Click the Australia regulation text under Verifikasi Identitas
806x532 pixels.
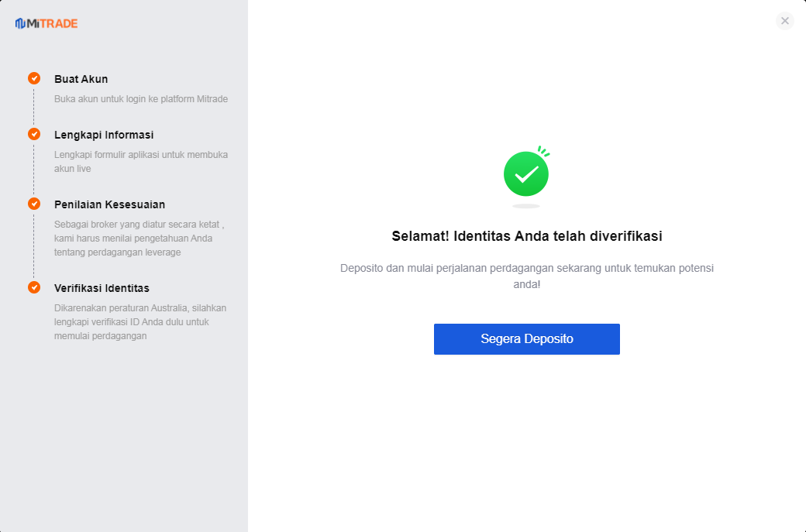(140, 322)
